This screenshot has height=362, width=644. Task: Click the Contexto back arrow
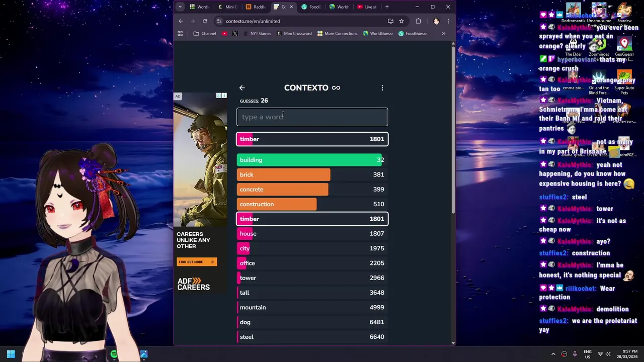242,88
